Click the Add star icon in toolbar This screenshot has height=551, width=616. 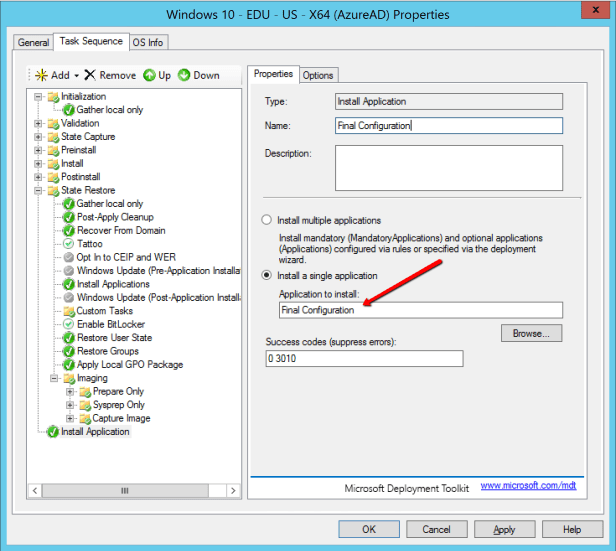(x=41, y=75)
